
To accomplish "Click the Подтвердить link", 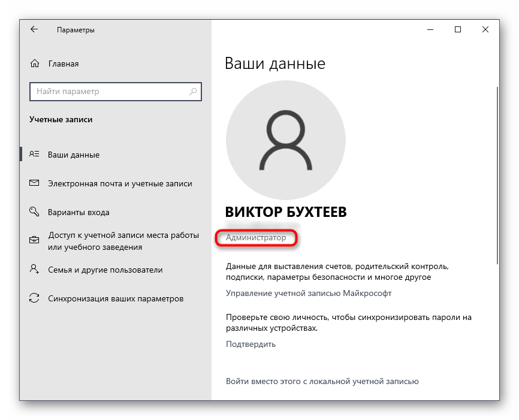I will 251,344.
